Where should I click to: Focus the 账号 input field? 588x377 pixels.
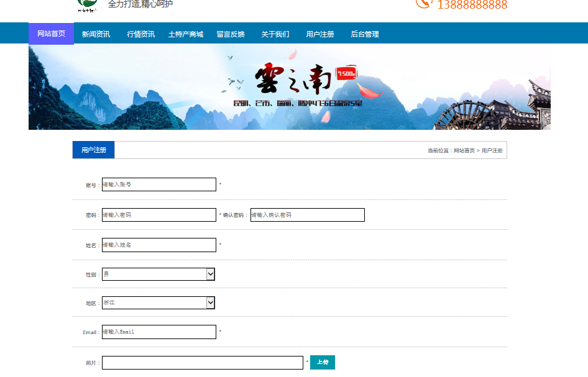[158, 184]
